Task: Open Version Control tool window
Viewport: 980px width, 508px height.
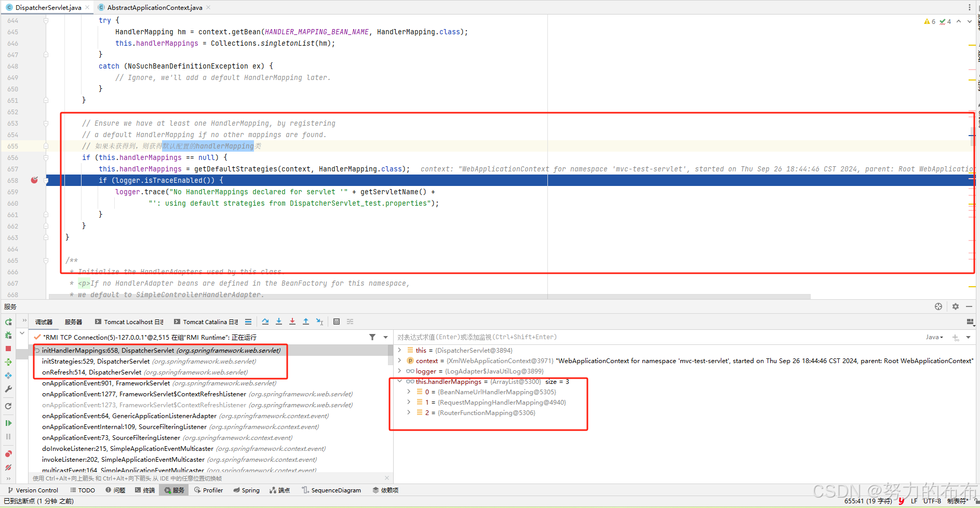Action: coord(33,490)
